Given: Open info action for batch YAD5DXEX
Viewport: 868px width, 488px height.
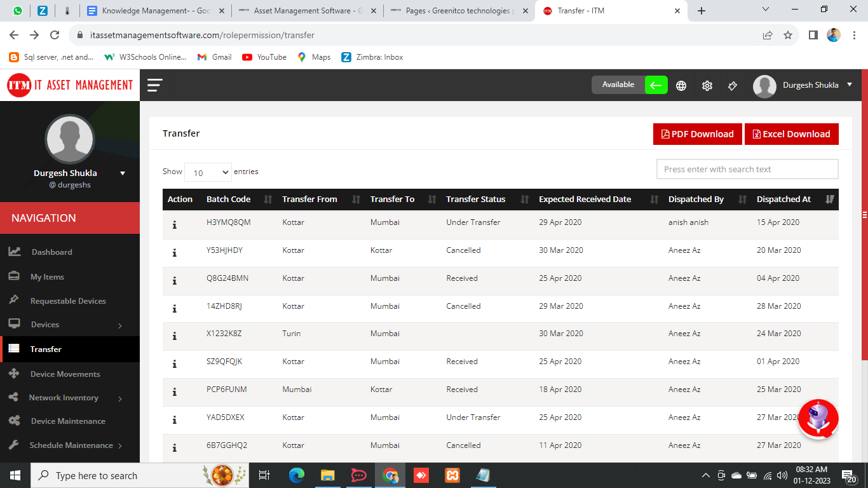Looking at the screenshot, I should (174, 420).
